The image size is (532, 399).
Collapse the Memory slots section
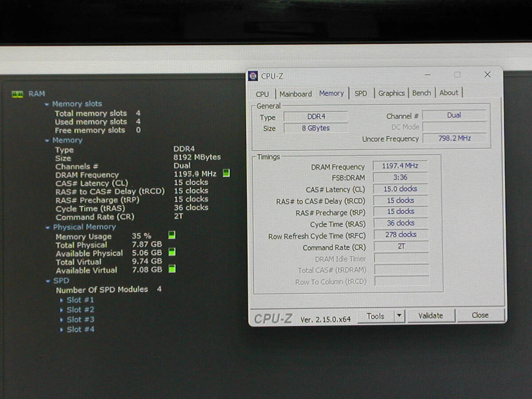click(x=47, y=104)
